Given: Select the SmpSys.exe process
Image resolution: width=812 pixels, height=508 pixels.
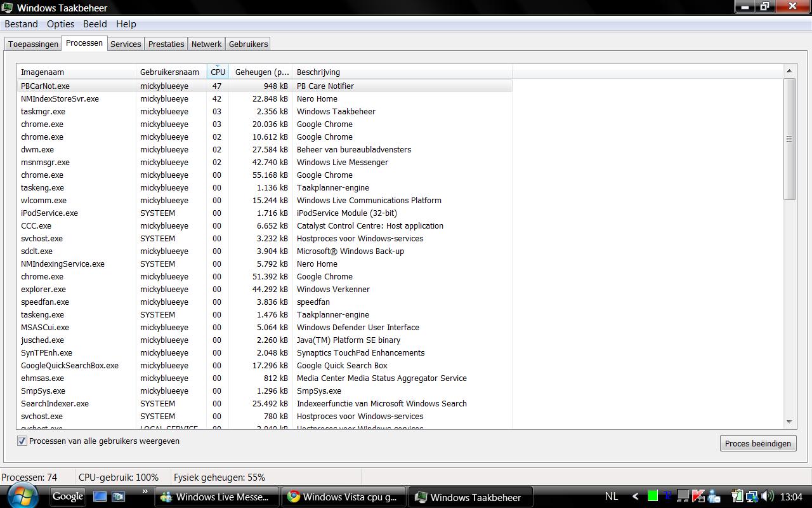Looking at the screenshot, I should pyautogui.click(x=265, y=391).
